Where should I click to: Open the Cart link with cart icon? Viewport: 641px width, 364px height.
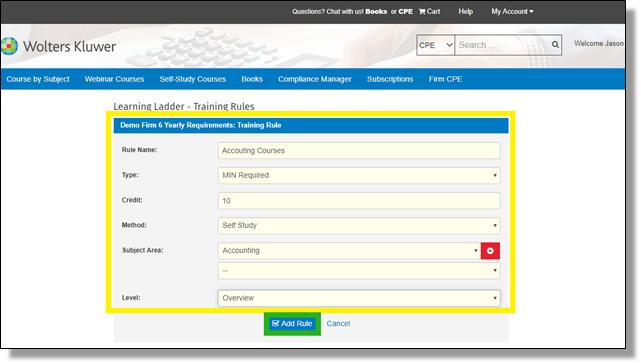pos(429,11)
